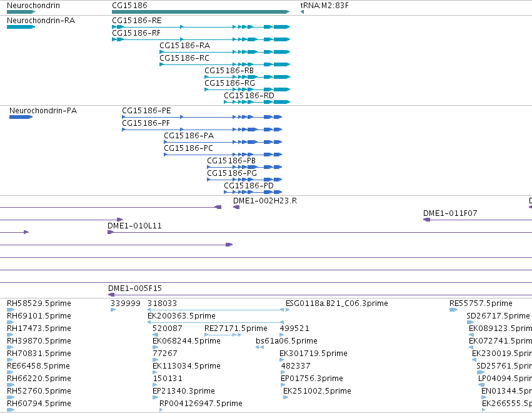This screenshot has height=413, width=532.
Task: Select the Neurochondrin-PA protein label
Action: pyautogui.click(x=43, y=111)
